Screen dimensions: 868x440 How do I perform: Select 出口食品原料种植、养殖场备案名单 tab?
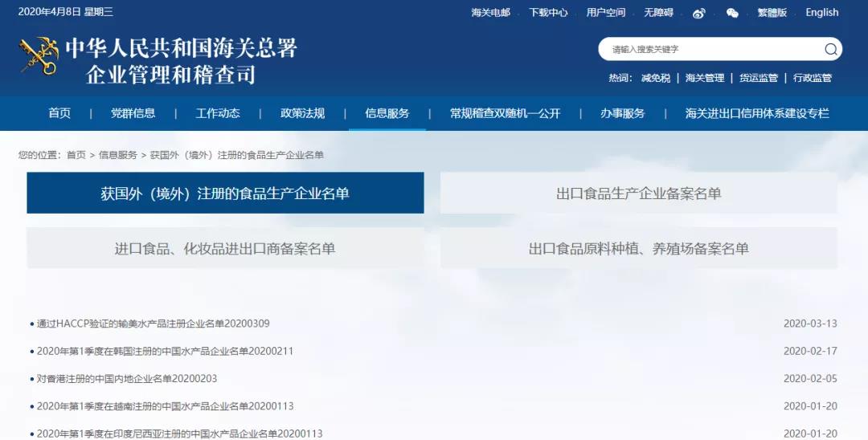click(639, 248)
